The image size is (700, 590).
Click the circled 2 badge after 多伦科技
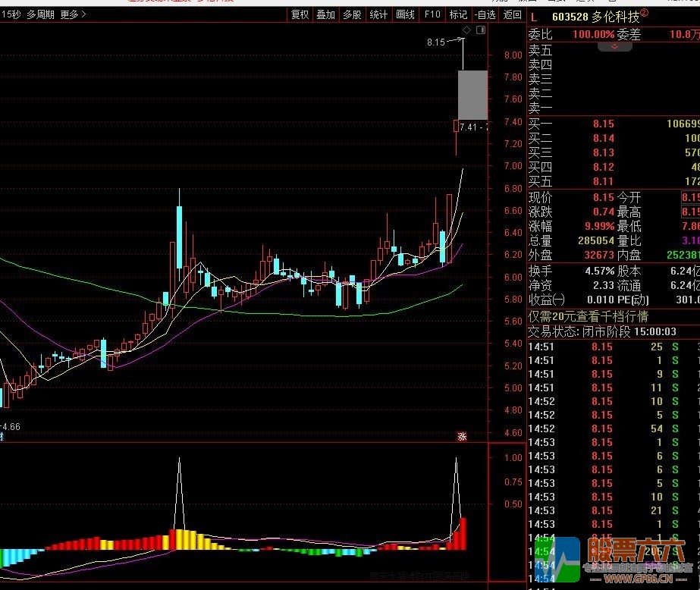pos(644,13)
